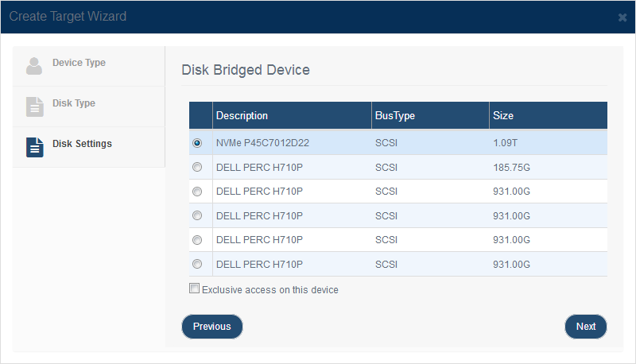Open the Disk Type step
636x364 pixels.
click(89, 106)
